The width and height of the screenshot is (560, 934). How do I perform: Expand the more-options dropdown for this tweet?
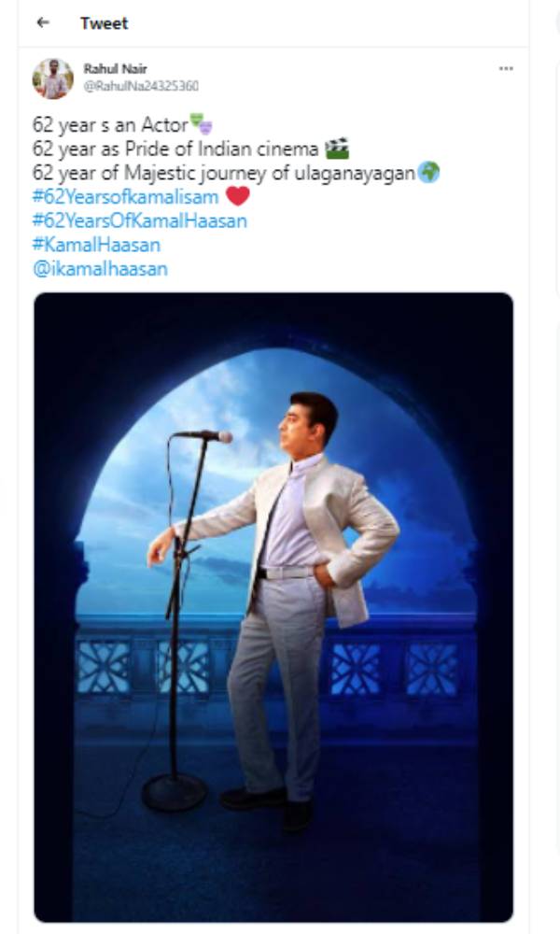tap(508, 67)
